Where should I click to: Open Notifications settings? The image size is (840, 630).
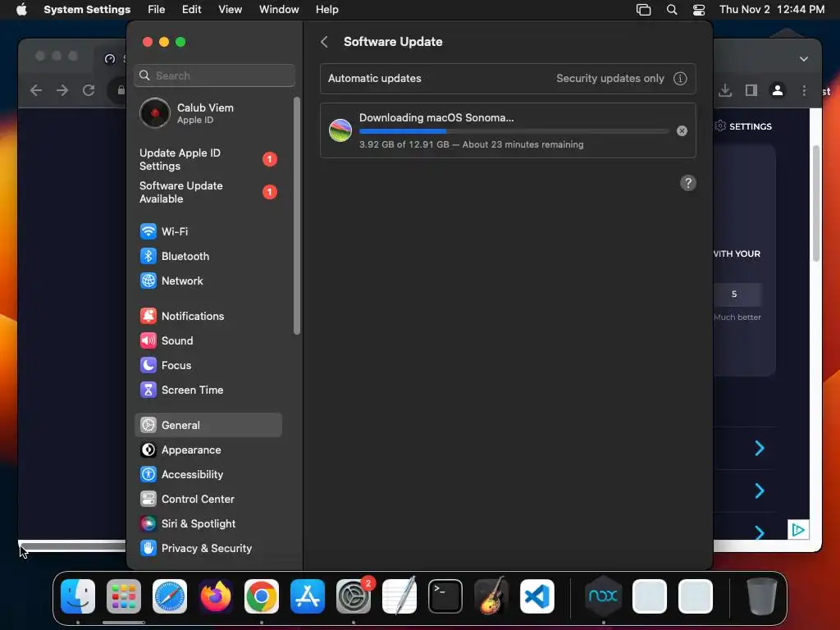[208, 316]
